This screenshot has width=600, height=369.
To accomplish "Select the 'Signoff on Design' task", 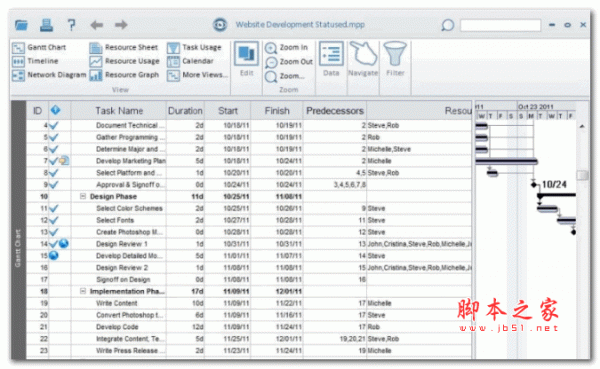I will (123, 279).
